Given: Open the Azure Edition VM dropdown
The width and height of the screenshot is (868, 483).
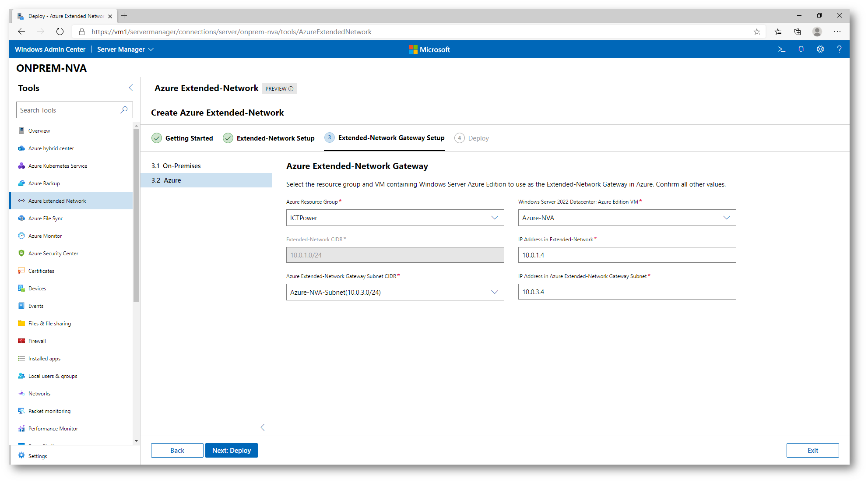Looking at the screenshot, I should coord(627,218).
